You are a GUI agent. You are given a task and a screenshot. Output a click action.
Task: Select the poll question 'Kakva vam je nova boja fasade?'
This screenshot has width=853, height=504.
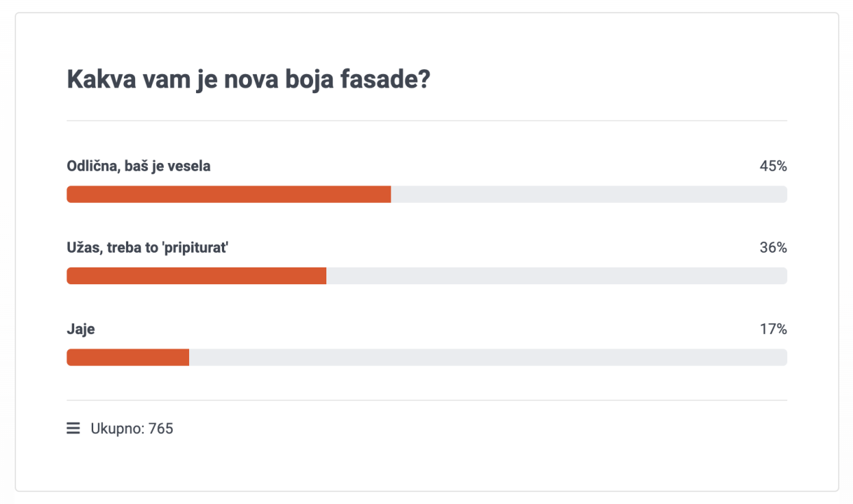249,80
